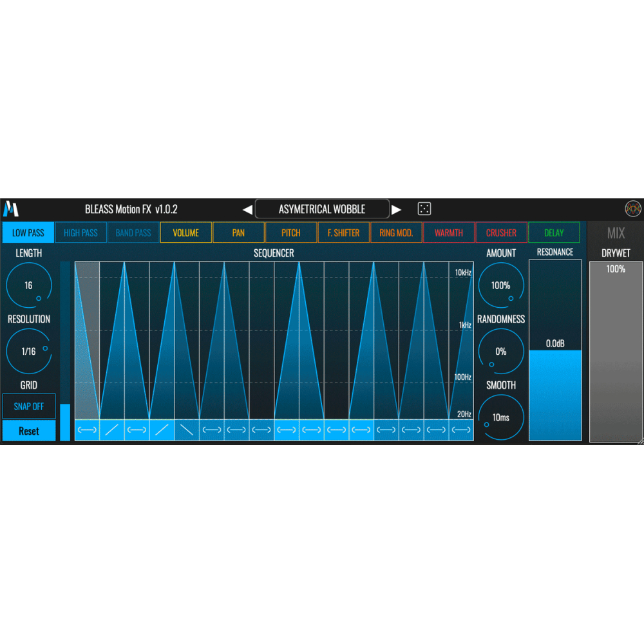Toggle the SNAP OFF grid button

[x=29, y=406]
